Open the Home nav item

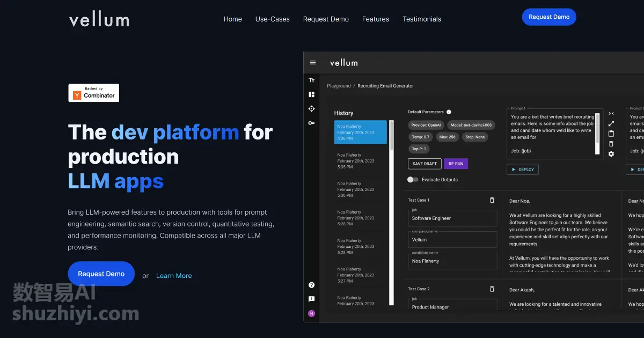tap(233, 19)
